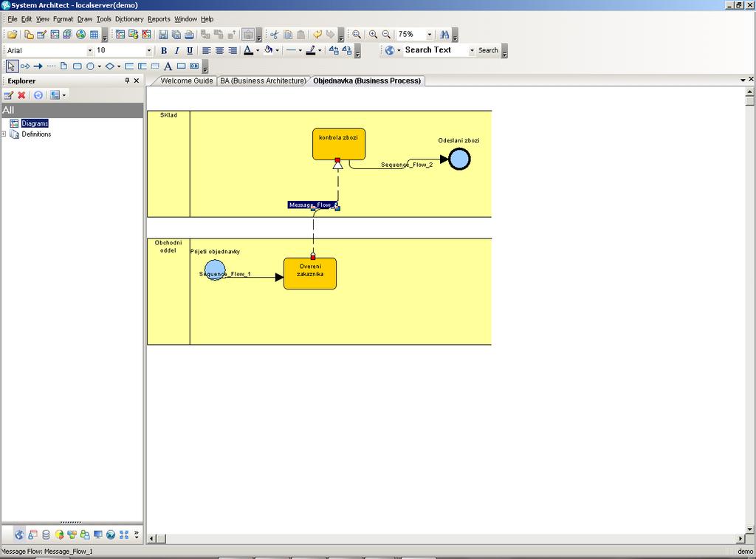Open the zoom level 75% dropdown

coord(430,34)
